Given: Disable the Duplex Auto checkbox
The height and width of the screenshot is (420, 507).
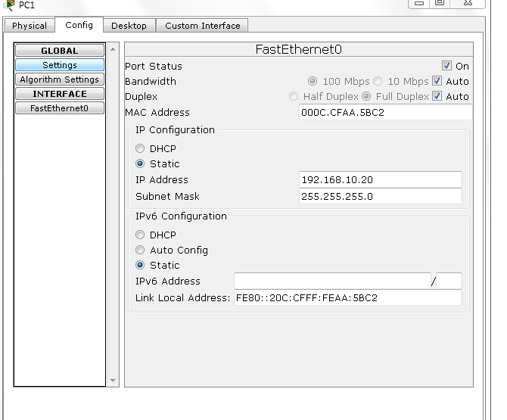Looking at the screenshot, I should 437,96.
